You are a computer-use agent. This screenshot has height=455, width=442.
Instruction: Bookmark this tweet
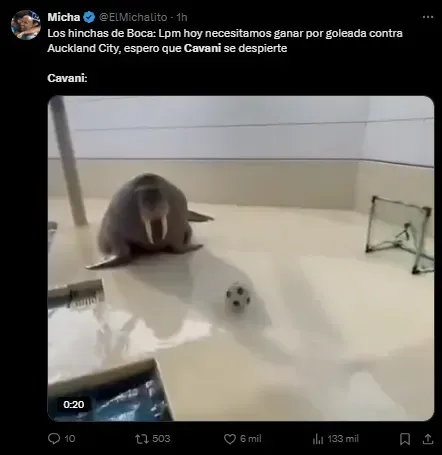click(x=405, y=439)
